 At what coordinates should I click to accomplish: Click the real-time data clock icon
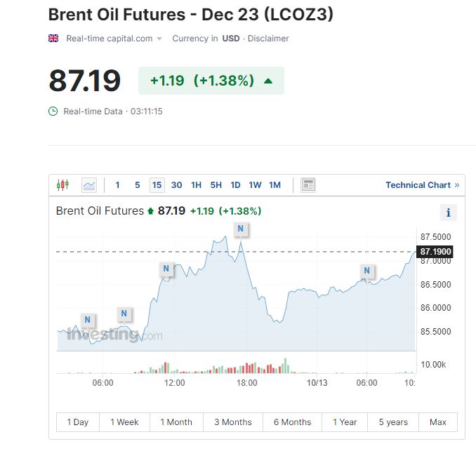tap(53, 111)
